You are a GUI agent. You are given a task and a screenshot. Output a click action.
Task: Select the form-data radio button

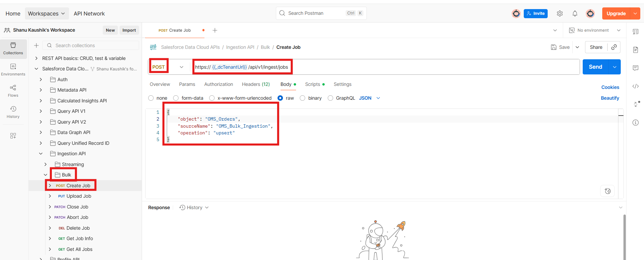click(x=176, y=98)
